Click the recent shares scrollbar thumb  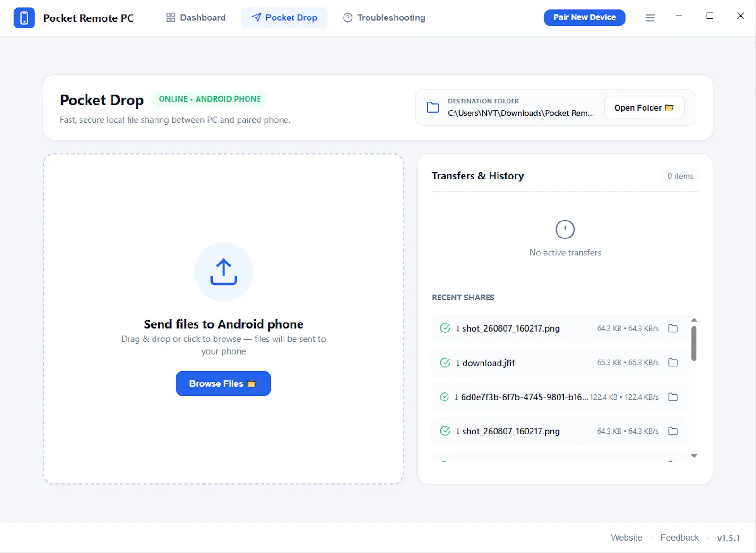click(694, 343)
